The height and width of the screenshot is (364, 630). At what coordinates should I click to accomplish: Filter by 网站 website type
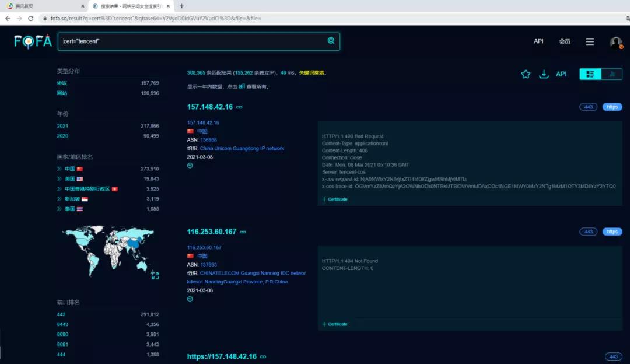[62, 93]
